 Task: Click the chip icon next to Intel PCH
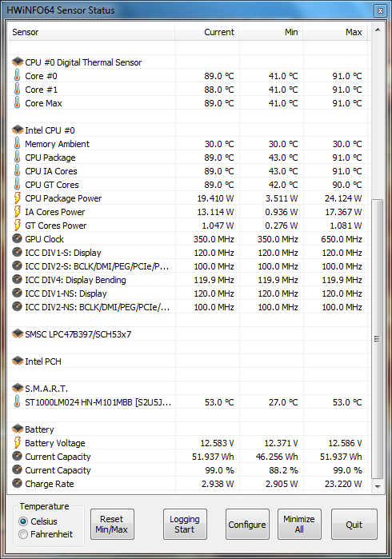tap(18, 361)
